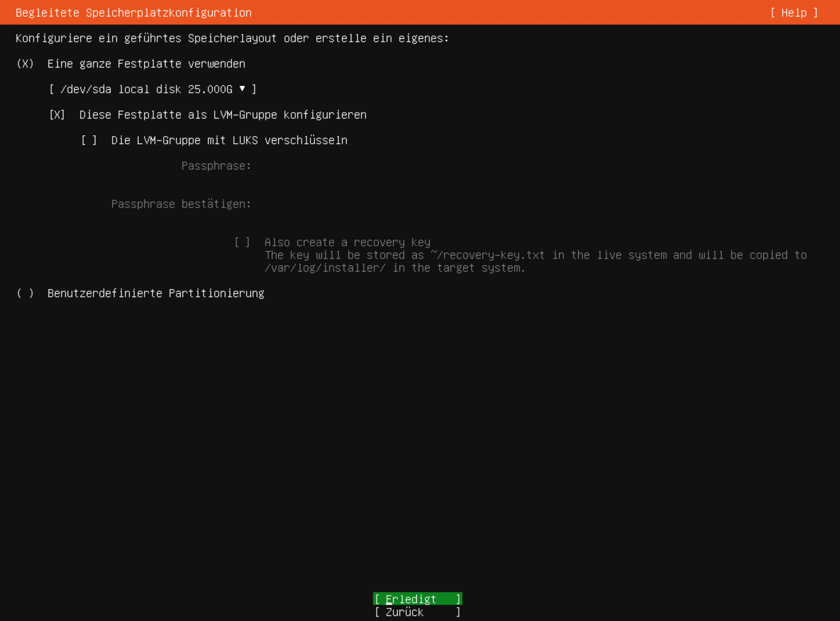Viewport: 840px width, 621px height.
Task: Click the 'Eine ganze Festplatte verwenden' label text
Action: click(146, 64)
